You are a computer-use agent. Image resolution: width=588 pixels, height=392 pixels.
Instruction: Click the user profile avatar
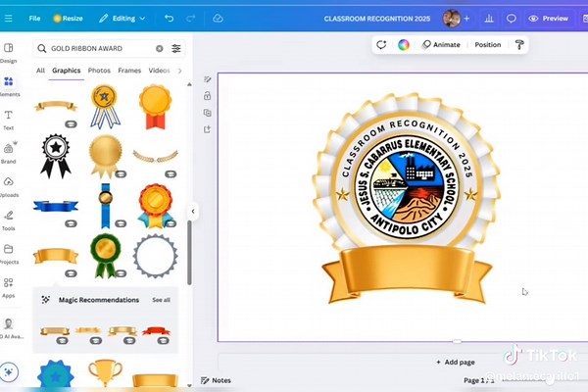coord(452,18)
